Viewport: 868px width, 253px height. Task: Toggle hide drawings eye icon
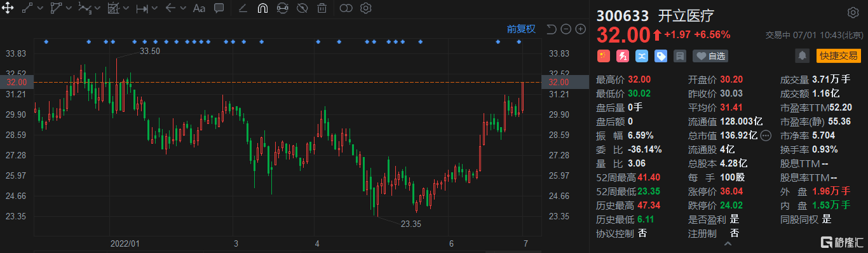[302, 8]
